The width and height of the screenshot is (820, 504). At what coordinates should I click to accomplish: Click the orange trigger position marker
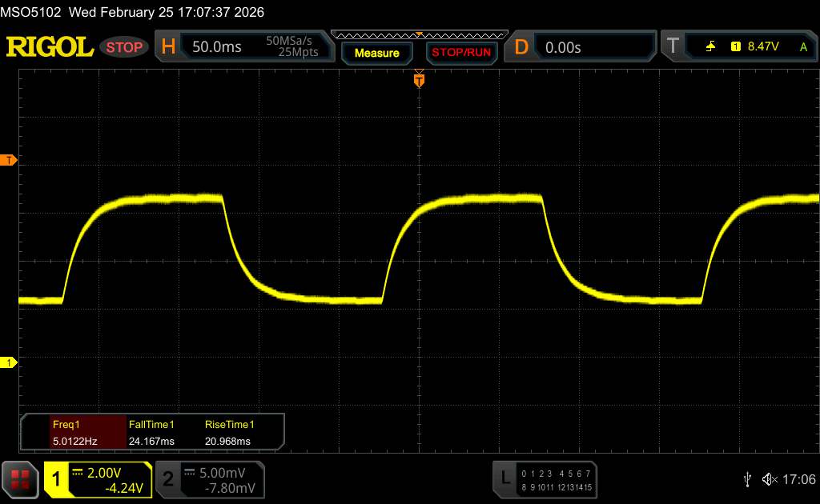pyautogui.click(x=418, y=80)
